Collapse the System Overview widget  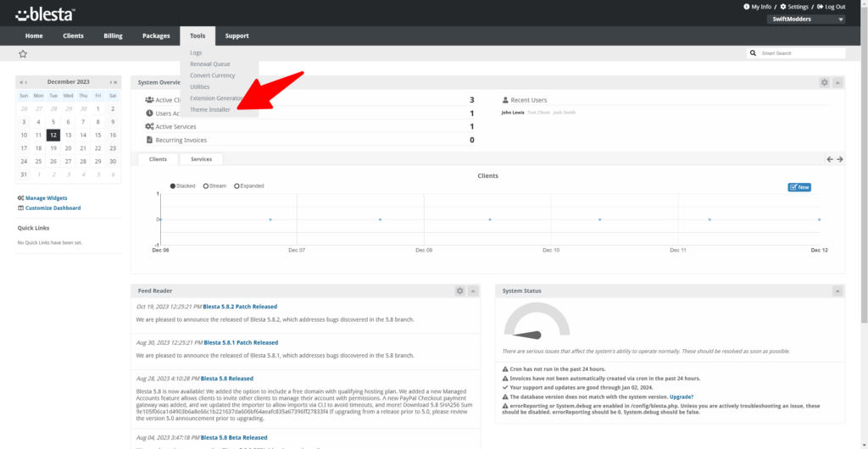[837, 82]
